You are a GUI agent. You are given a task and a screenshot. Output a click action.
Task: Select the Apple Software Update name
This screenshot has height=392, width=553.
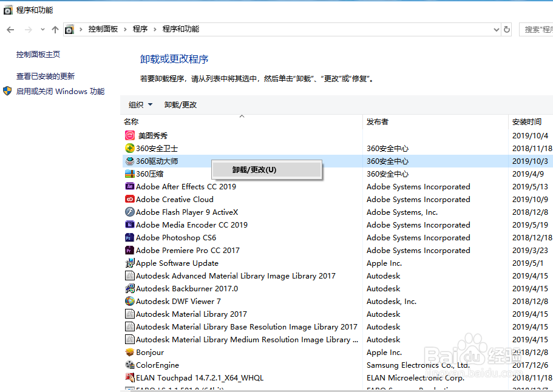click(x=177, y=263)
